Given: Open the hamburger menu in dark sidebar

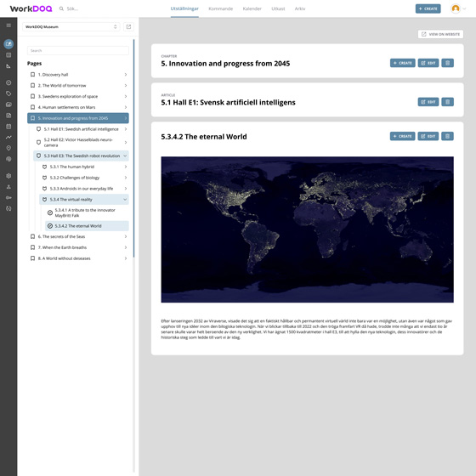Looking at the screenshot, I should [8, 25].
